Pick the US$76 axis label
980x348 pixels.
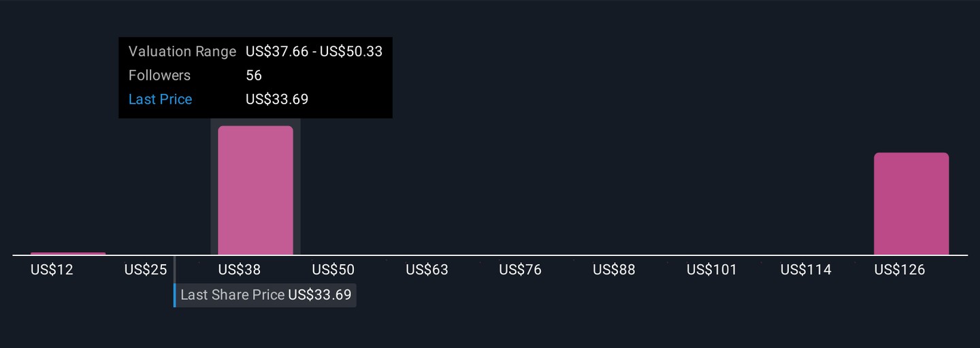click(520, 270)
